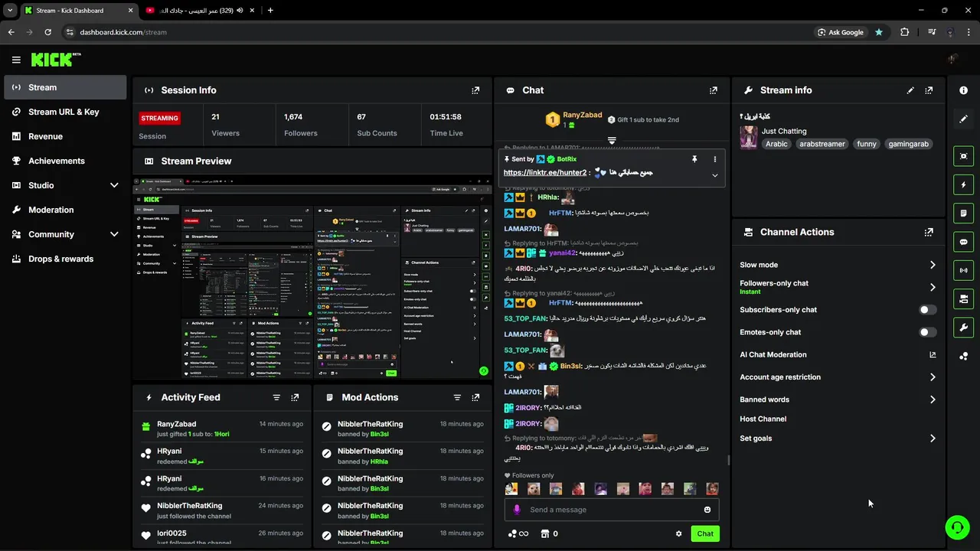Enable Emotes-only chat toggle
This screenshot has height=551, width=980.
click(927, 332)
